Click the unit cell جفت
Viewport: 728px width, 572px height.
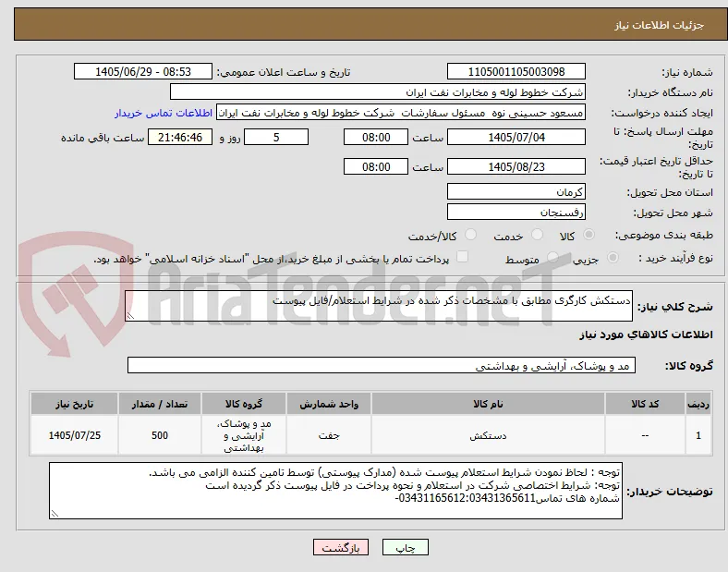[x=329, y=435]
